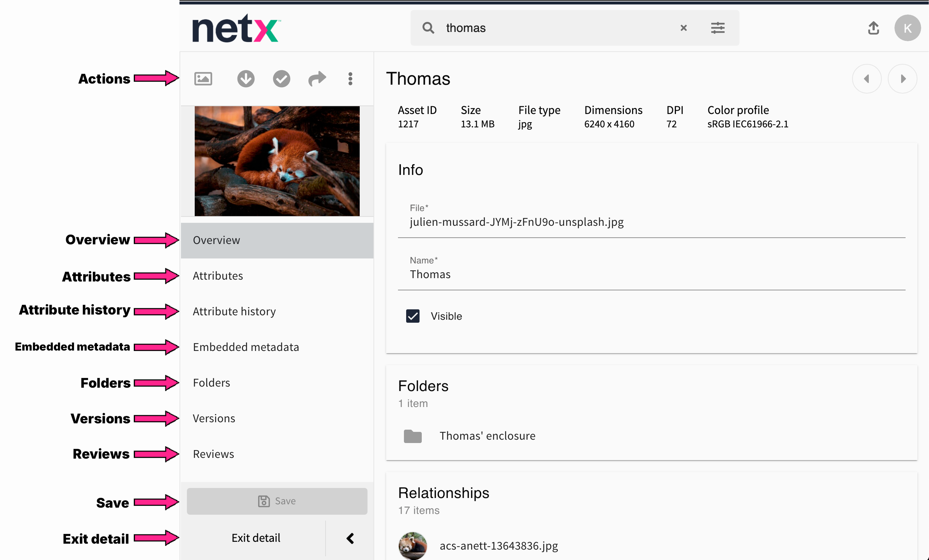
Task: Switch to the Attributes tab
Action: tap(218, 276)
